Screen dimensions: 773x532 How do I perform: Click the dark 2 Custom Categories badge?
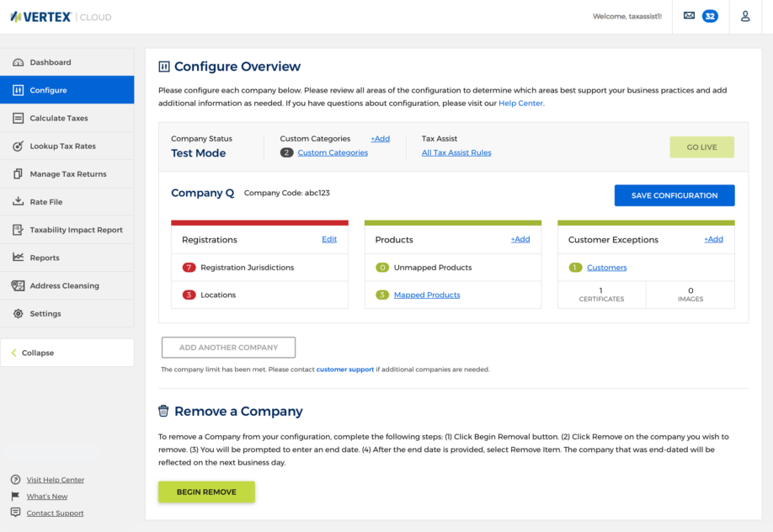[287, 152]
